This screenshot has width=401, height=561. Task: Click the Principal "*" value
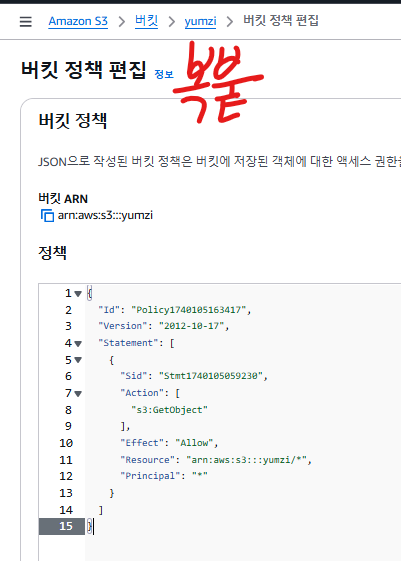click(x=200, y=476)
